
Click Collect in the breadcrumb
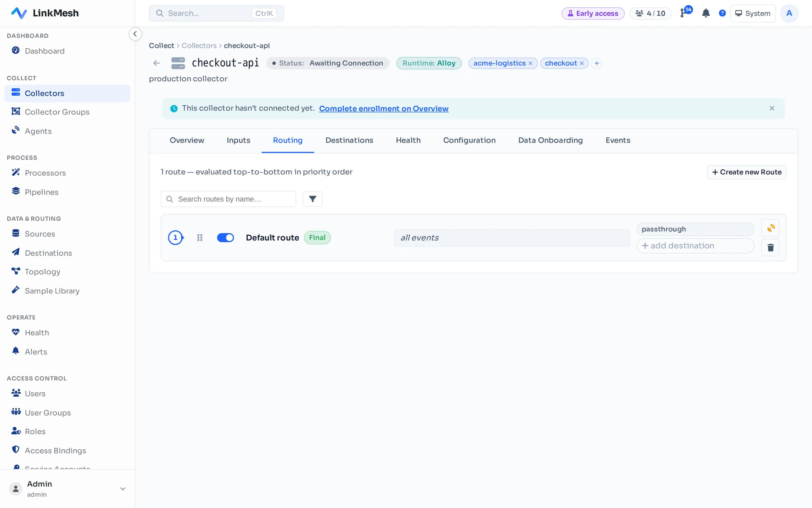tap(161, 46)
